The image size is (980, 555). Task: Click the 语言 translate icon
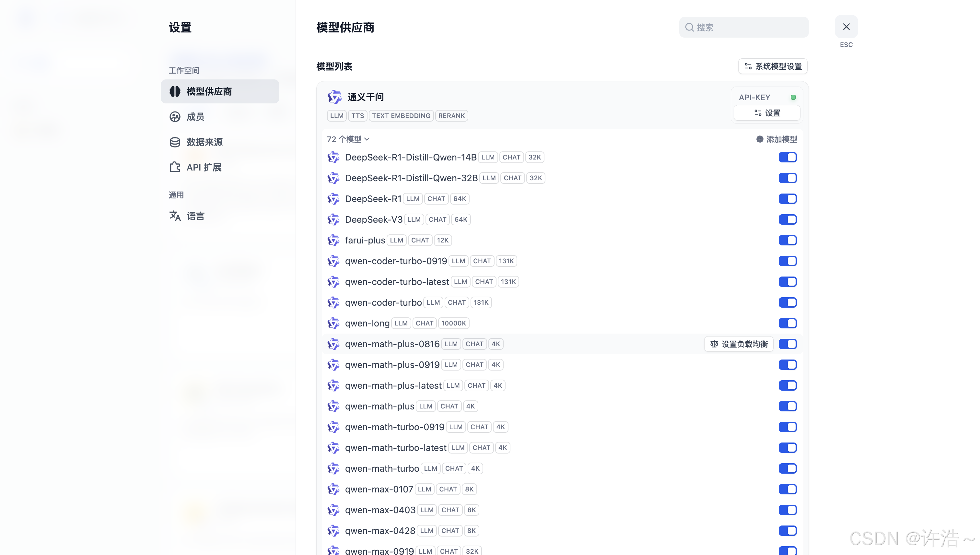(x=175, y=216)
